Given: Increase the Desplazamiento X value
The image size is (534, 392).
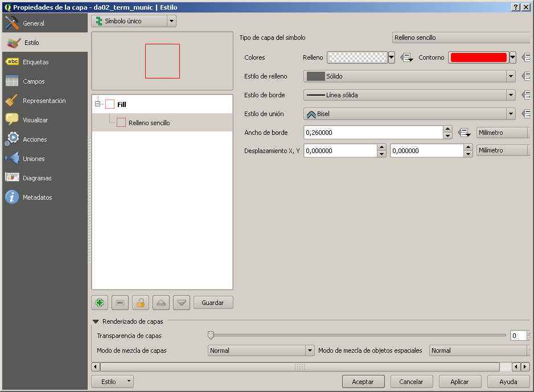Looking at the screenshot, I should coord(382,147).
